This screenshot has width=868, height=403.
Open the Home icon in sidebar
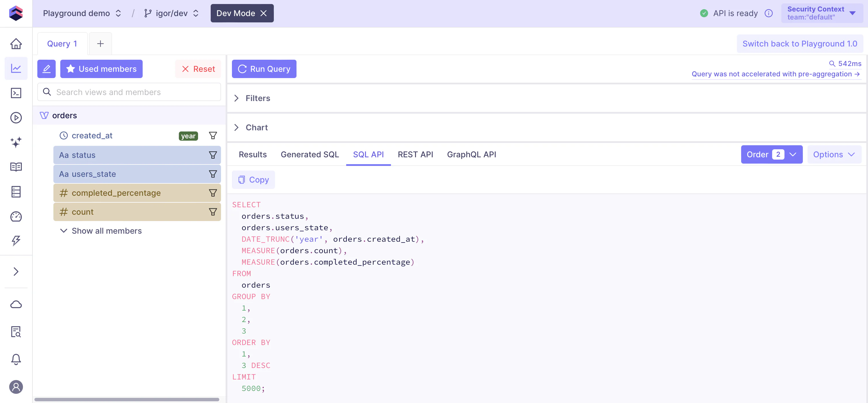[16, 44]
